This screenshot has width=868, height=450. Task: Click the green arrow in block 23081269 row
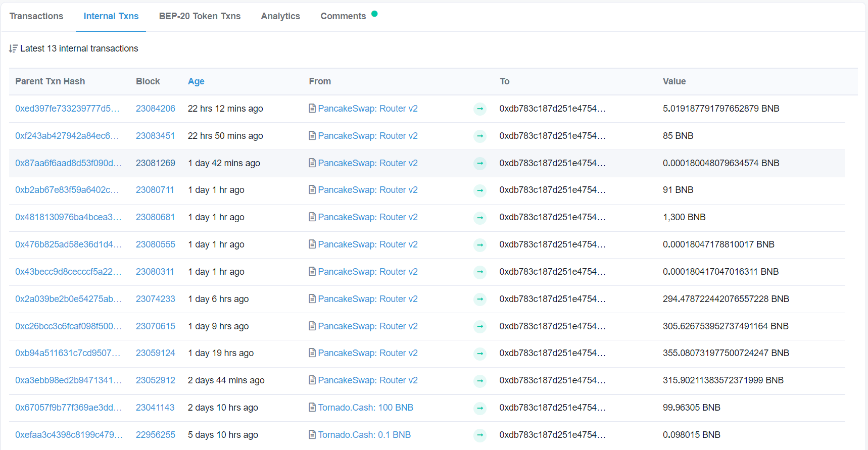480,164
